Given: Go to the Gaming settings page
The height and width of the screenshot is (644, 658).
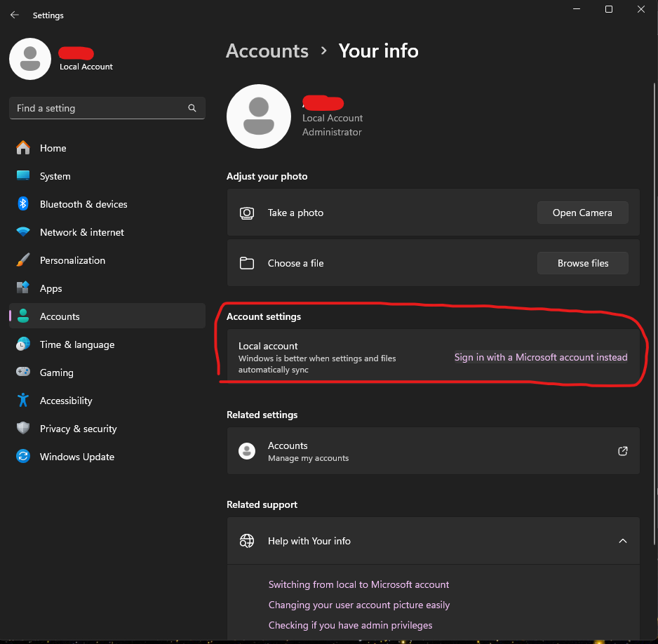Looking at the screenshot, I should (x=107, y=372).
